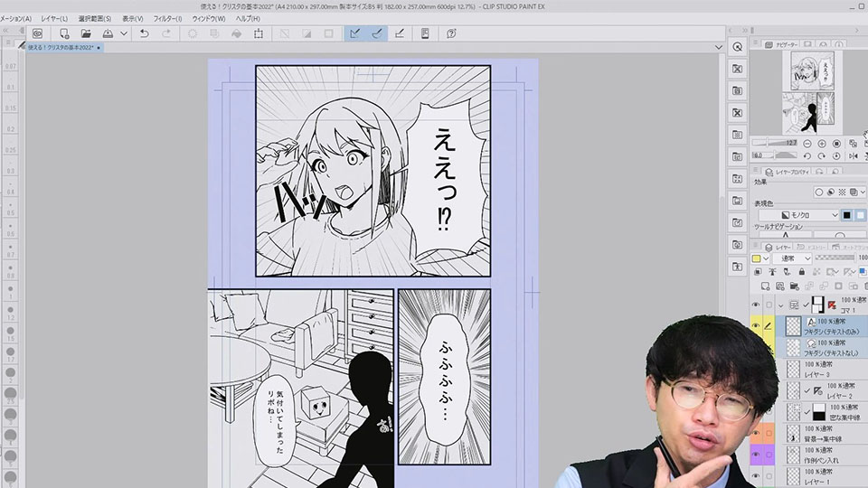Viewport: 868px width, 488px height.
Task: Rotate canvas left in navigator
Action: pyautogui.click(x=807, y=156)
